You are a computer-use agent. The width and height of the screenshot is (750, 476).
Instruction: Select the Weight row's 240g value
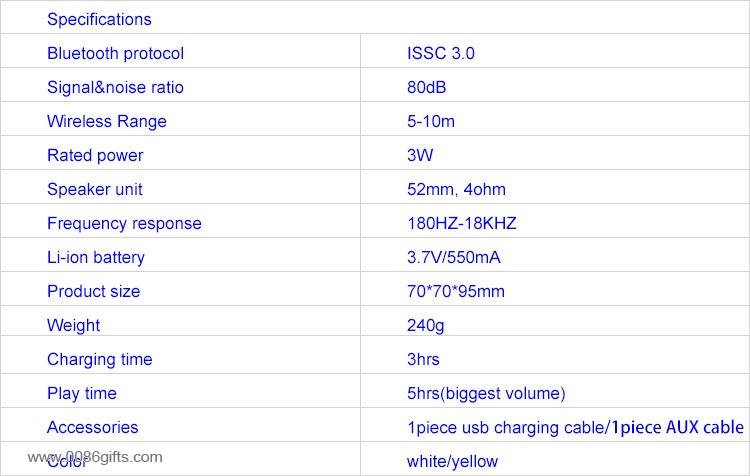pyautogui.click(x=425, y=325)
